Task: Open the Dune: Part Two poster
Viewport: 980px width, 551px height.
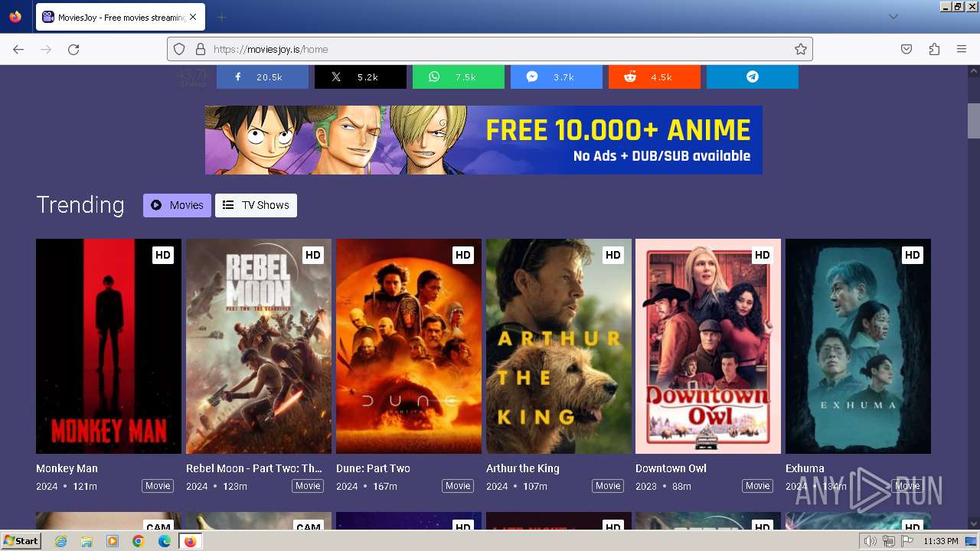Action: [409, 346]
